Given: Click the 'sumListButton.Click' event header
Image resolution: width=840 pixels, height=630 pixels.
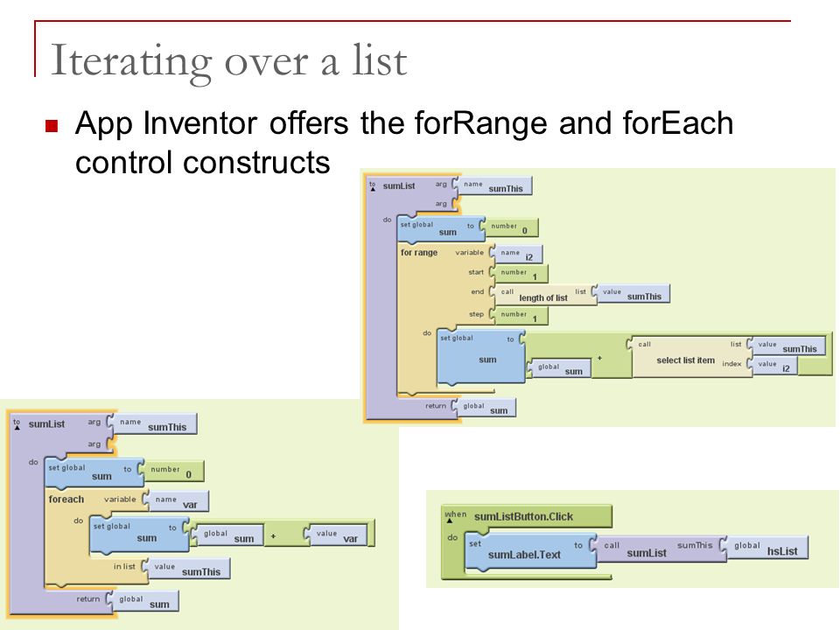Looking at the screenshot, I should (x=523, y=516).
